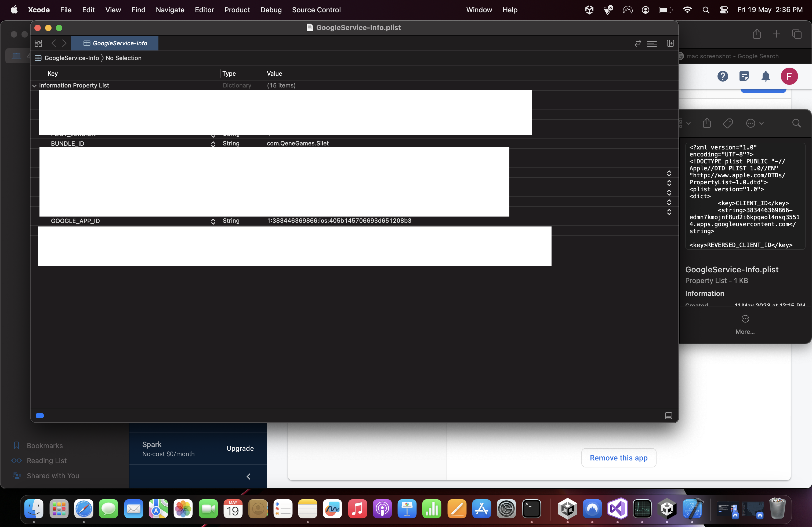Open the Trash from the Dock
The image size is (812, 527).
[x=778, y=508]
